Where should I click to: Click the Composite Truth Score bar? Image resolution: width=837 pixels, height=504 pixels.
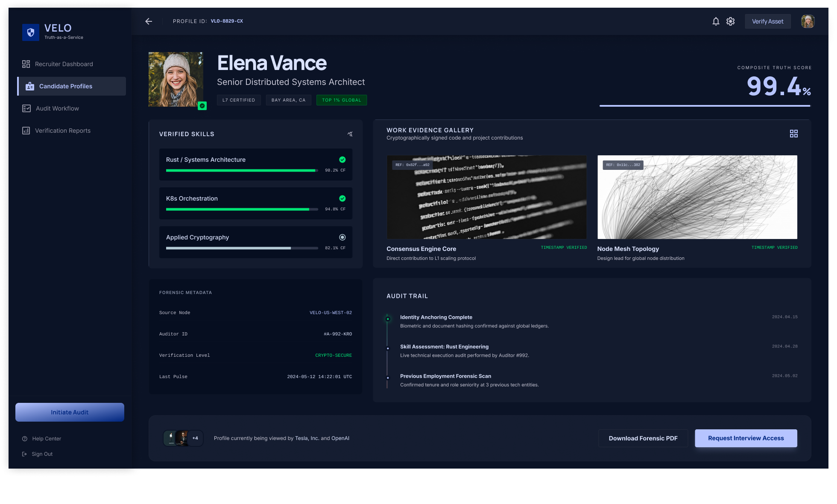click(705, 106)
